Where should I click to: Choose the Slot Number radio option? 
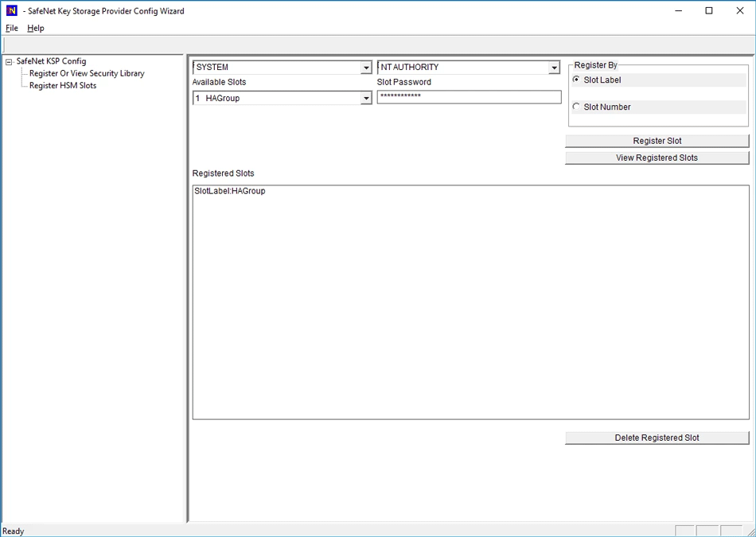(577, 107)
